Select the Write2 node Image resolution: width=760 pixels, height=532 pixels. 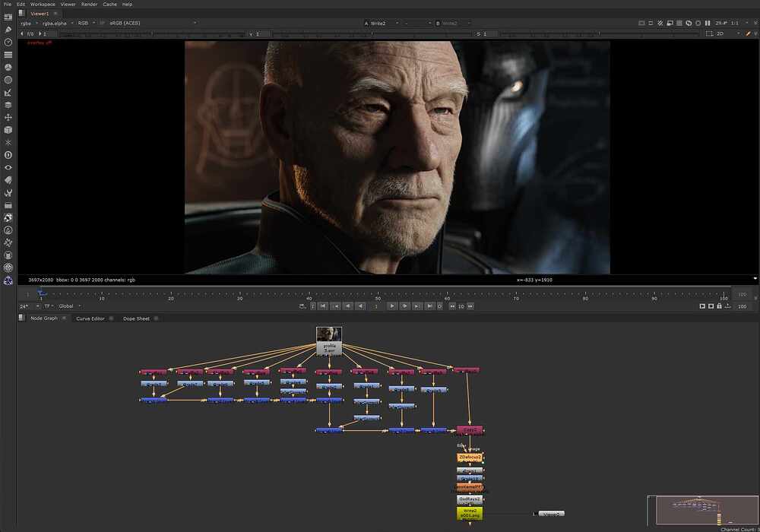click(x=470, y=514)
